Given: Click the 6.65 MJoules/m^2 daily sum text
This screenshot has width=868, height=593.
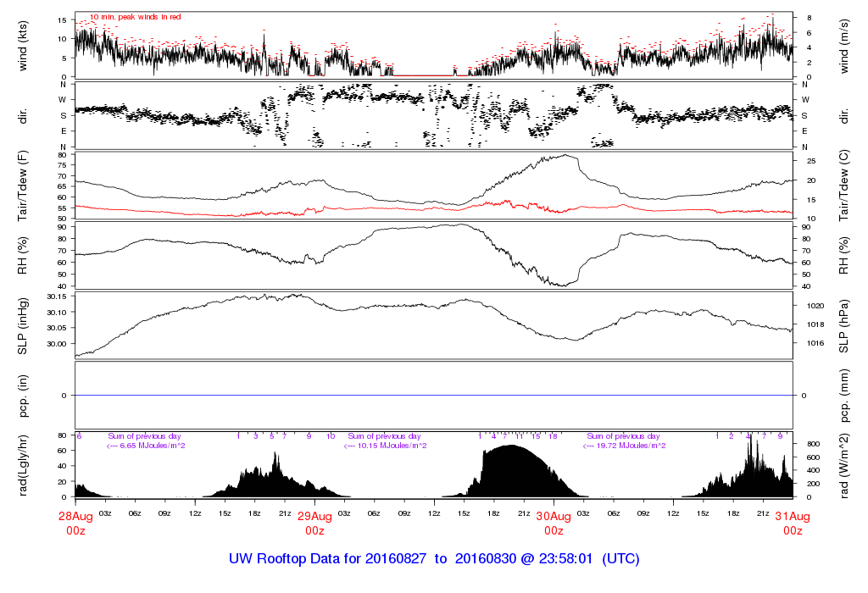Looking at the screenshot, I should [146, 446].
